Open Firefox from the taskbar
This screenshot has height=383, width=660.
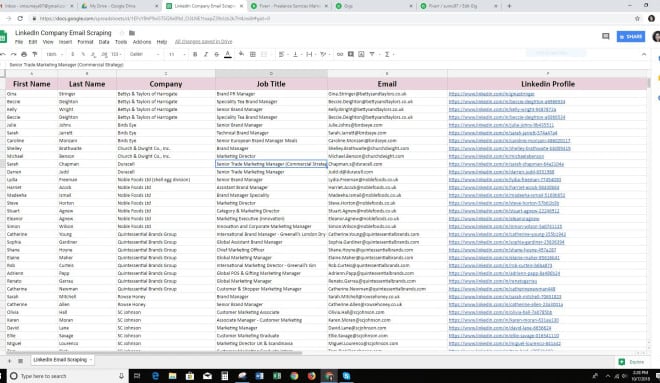[x=311, y=376]
